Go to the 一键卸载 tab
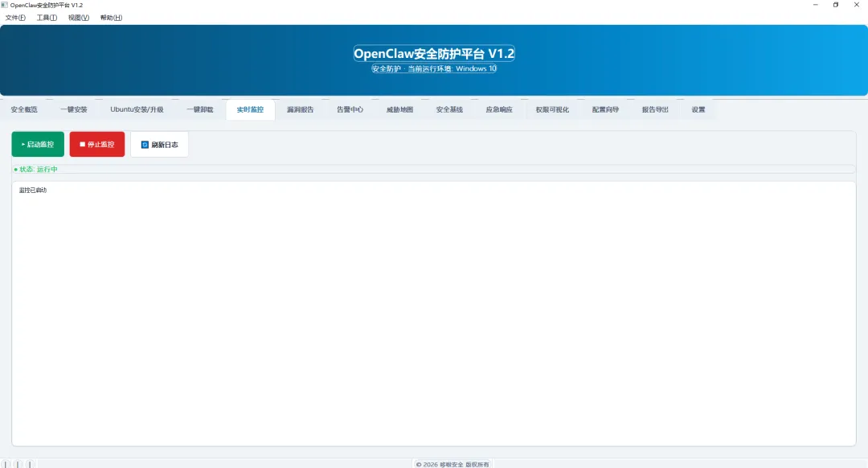The image size is (868, 468). pyautogui.click(x=200, y=109)
